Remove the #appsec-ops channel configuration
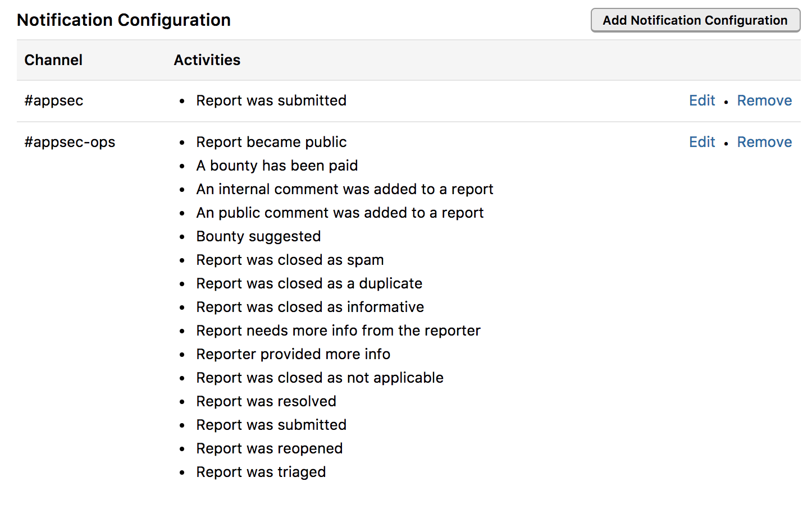This screenshot has height=523, width=812. click(x=764, y=142)
